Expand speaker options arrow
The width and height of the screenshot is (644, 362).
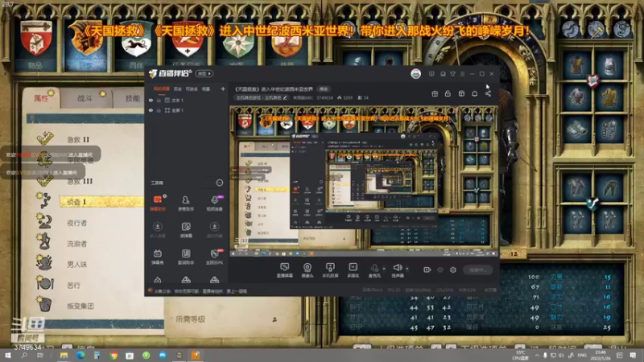pyautogui.click(x=407, y=269)
